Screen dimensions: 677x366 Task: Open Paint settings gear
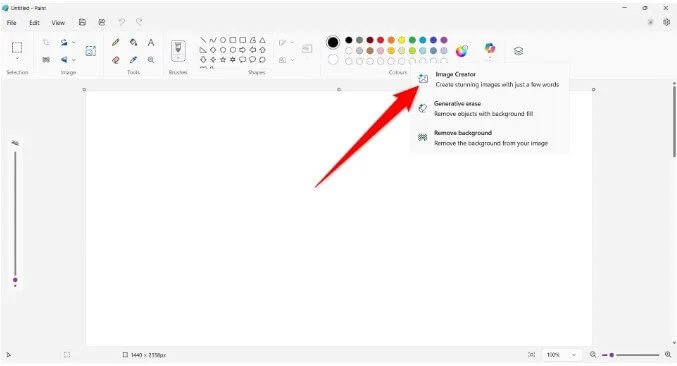tap(666, 22)
